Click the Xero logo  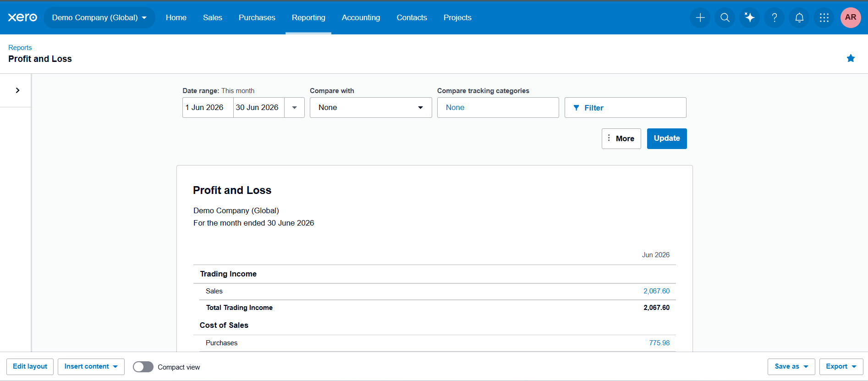click(x=22, y=17)
